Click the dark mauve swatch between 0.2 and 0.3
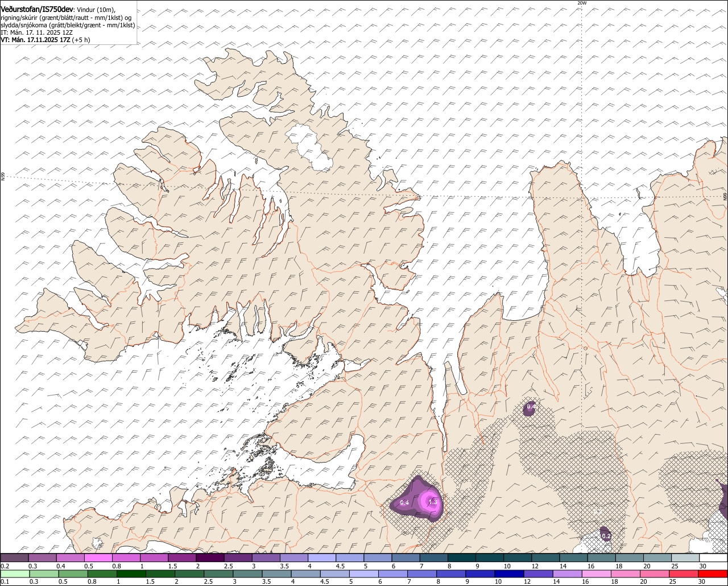 pos(14,558)
